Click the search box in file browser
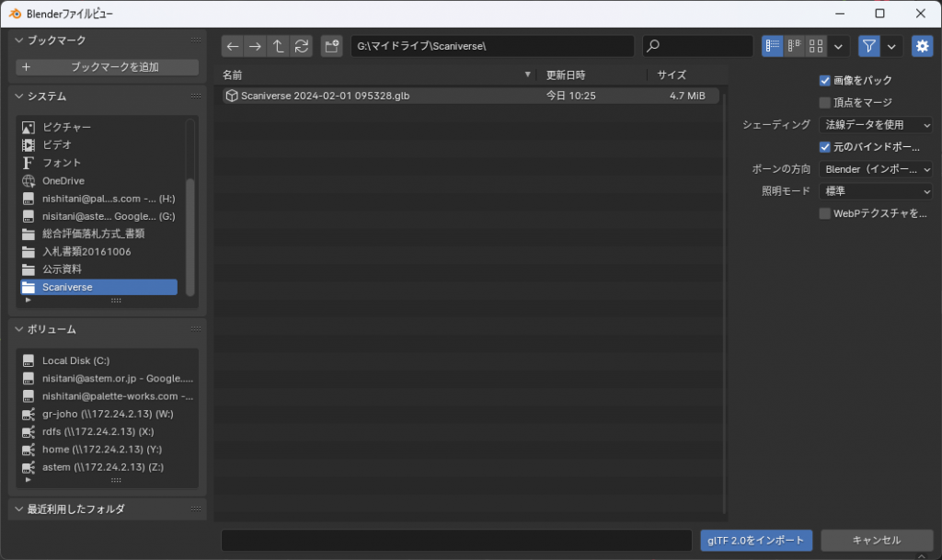Screen dimensions: 942x560 click(x=697, y=46)
